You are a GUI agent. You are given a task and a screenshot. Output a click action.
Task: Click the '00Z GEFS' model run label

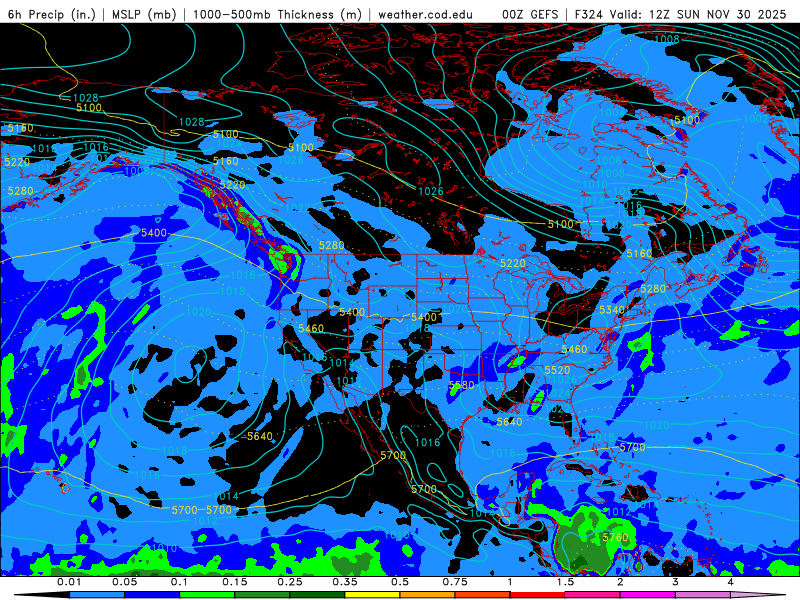click(530, 14)
